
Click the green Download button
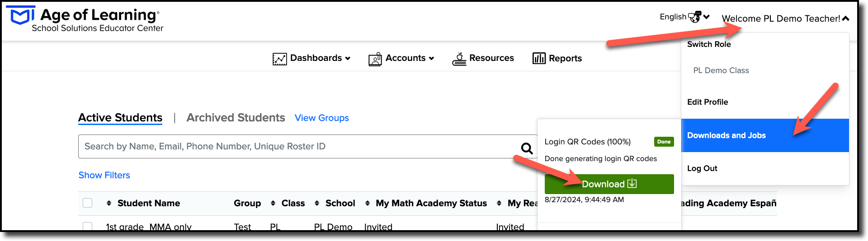point(609,184)
